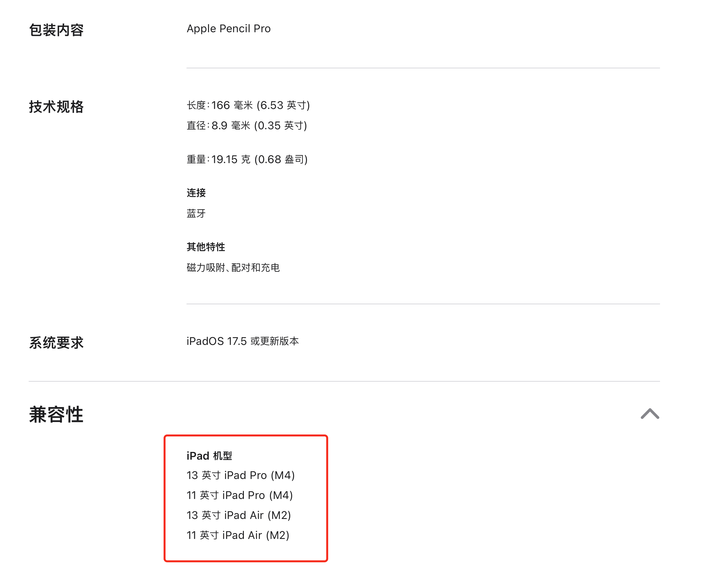Click the 兼容性 section heading
This screenshot has width=728, height=586.
click(x=56, y=415)
